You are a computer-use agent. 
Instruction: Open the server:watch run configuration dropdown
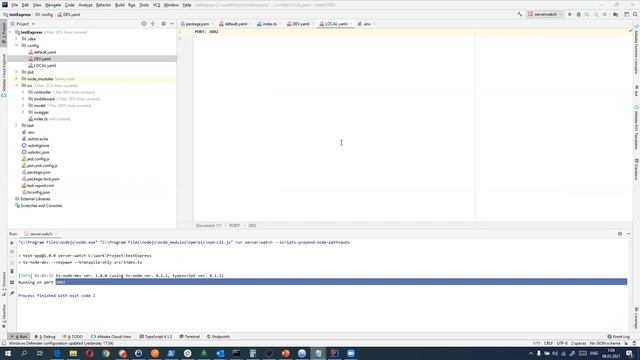coord(545,14)
